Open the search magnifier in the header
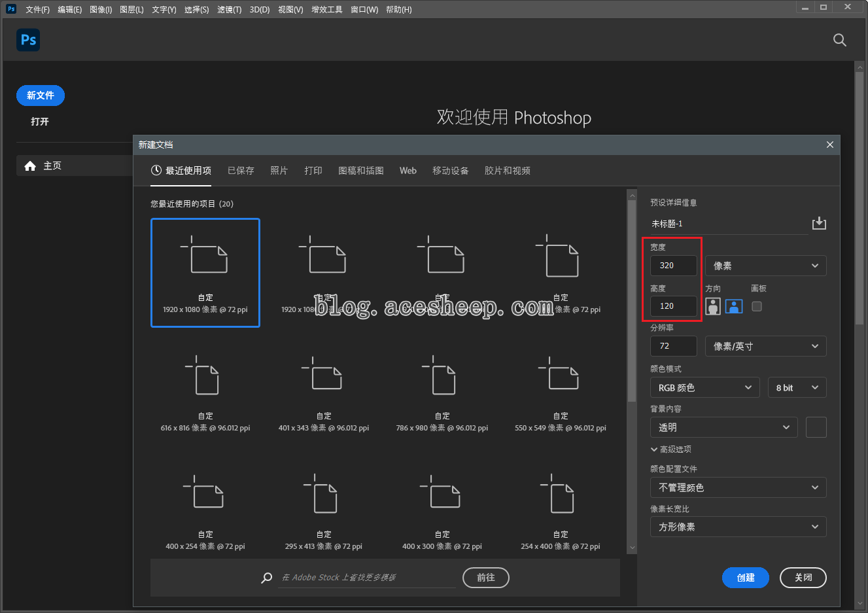This screenshot has height=613, width=868. point(840,41)
